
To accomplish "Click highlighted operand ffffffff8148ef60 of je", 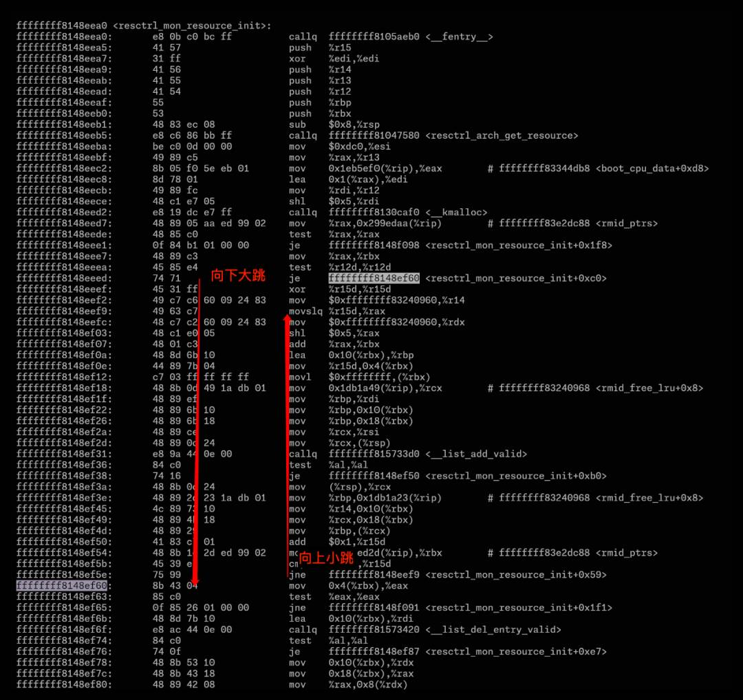I will [374, 278].
